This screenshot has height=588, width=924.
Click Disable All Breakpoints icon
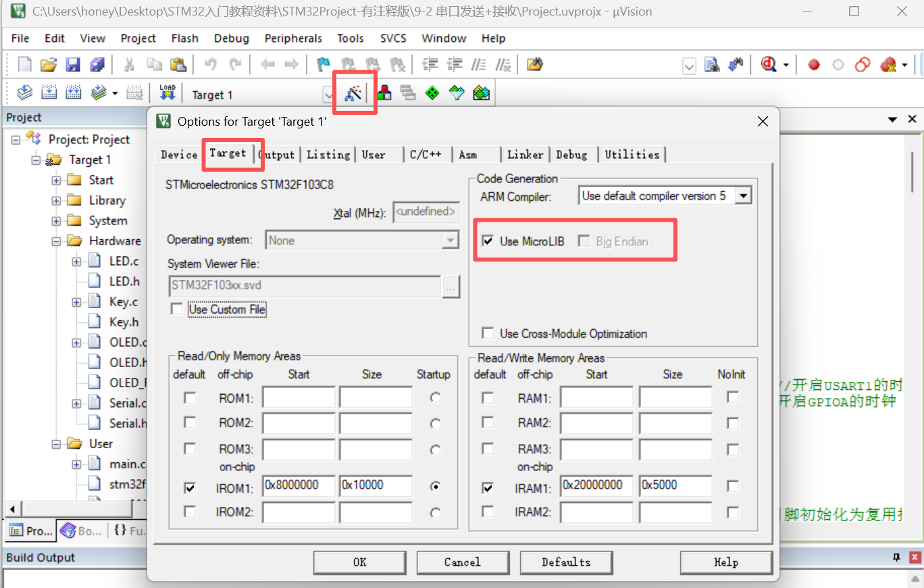coord(863,65)
